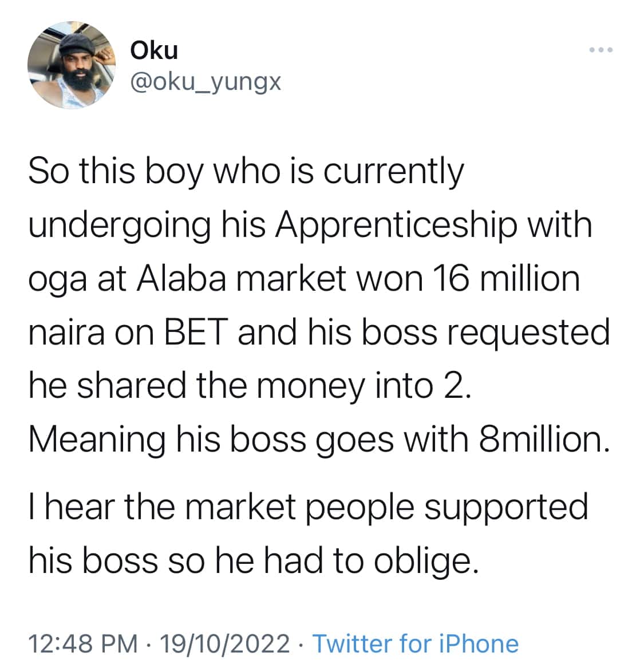Tap the words Alaba market in the tweet
This screenshot has height=672, width=644.
coord(241,278)
